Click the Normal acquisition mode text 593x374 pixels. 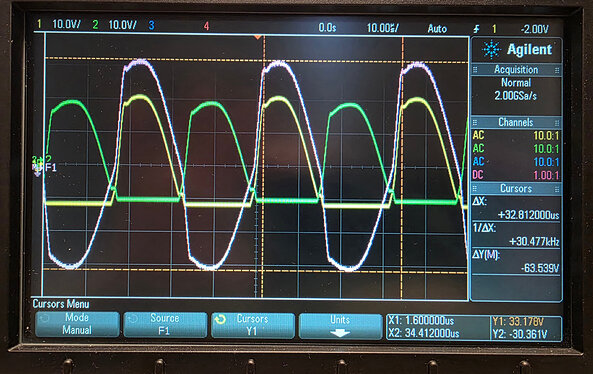click(x=516, y=82)
